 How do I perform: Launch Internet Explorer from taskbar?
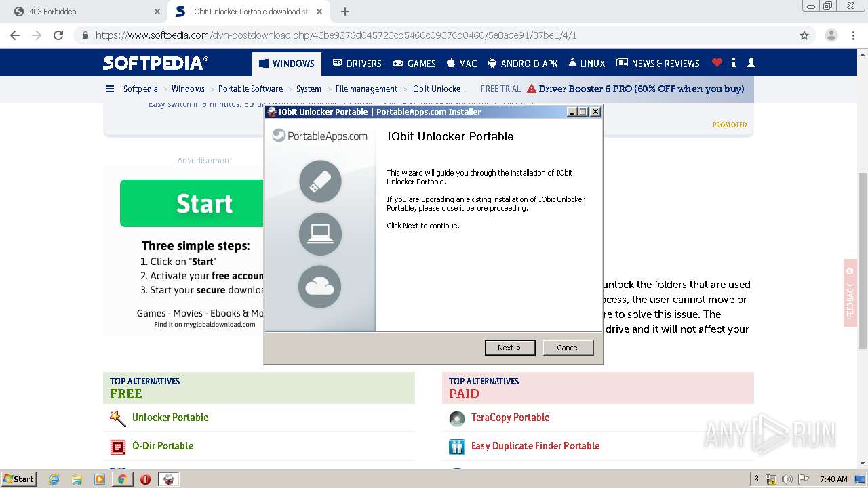click(54, 479)
